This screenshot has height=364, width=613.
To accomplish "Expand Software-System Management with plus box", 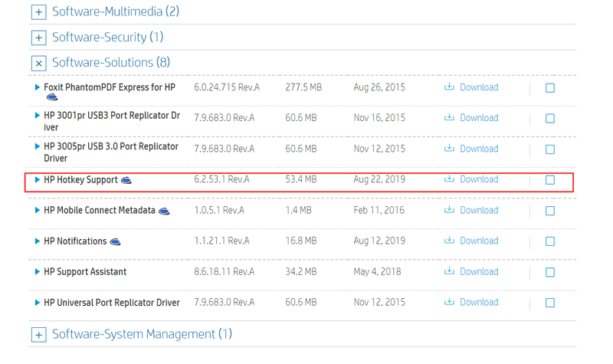I will click(x=39, y=335).
